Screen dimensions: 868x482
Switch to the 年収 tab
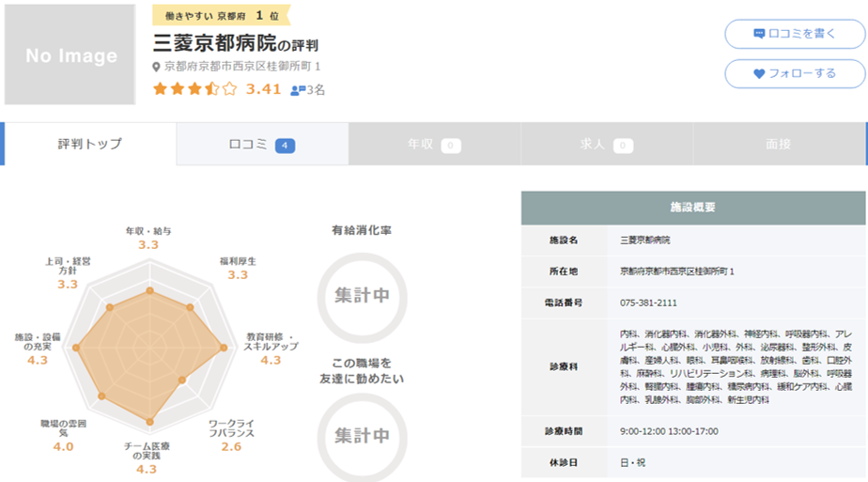pos(435,144)
